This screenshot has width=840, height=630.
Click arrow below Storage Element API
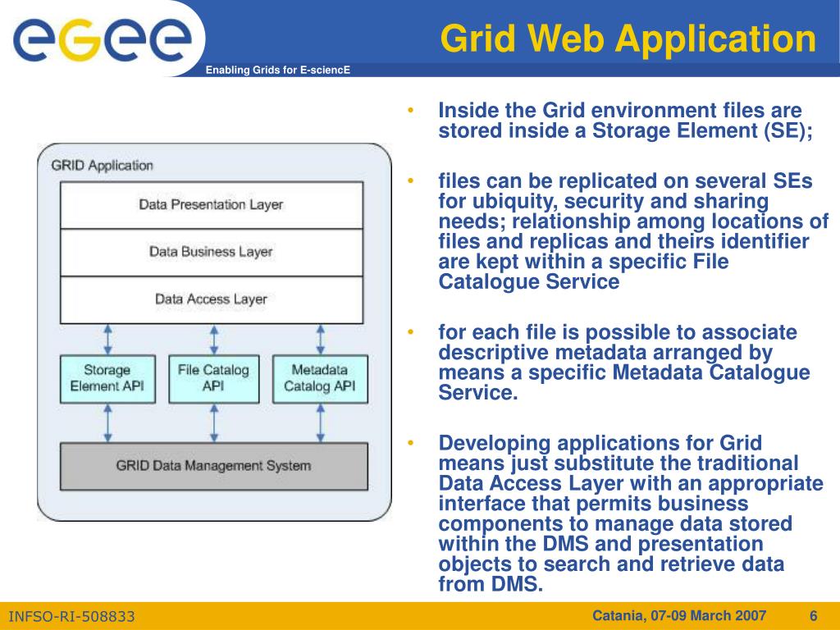(107, 423)
